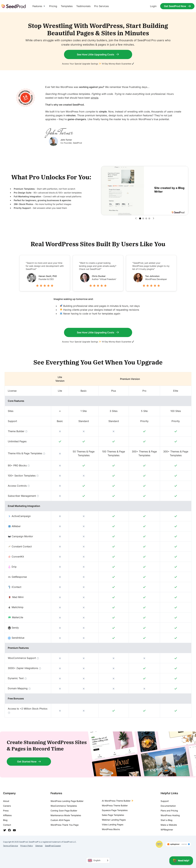The height and width of the screenshot is (868, 196).
Task: Open the English language selector
Action: 98,860
